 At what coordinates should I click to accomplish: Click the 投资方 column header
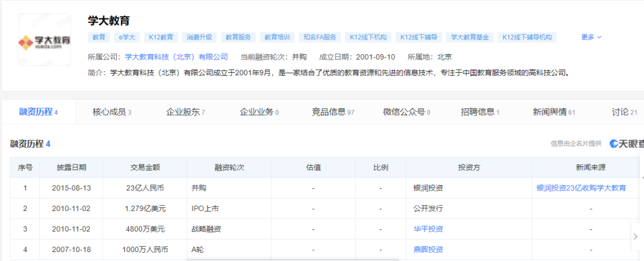(x=469, y=167)
